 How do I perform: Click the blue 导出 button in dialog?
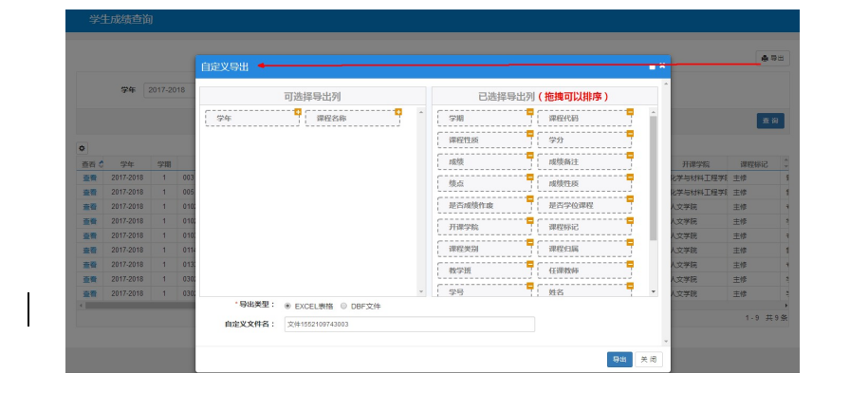619,360
